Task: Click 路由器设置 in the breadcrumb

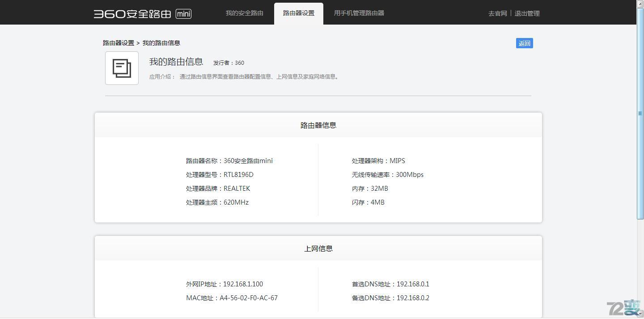Action: point(118,42)
